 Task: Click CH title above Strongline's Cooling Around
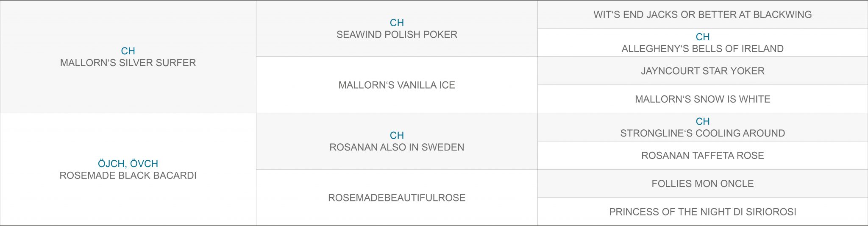703,121
